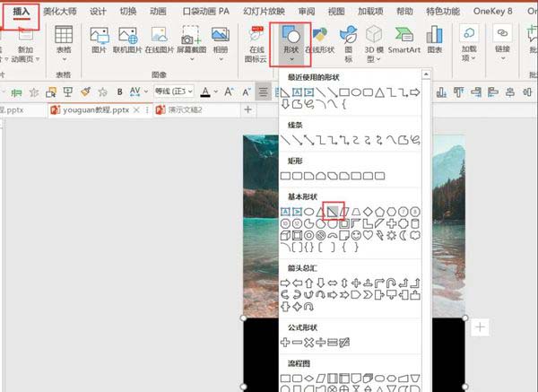This screenshot has width=538, height=392.
Task: Insert a picture with Pictures (图片) button
Action: tap(100, 39)
